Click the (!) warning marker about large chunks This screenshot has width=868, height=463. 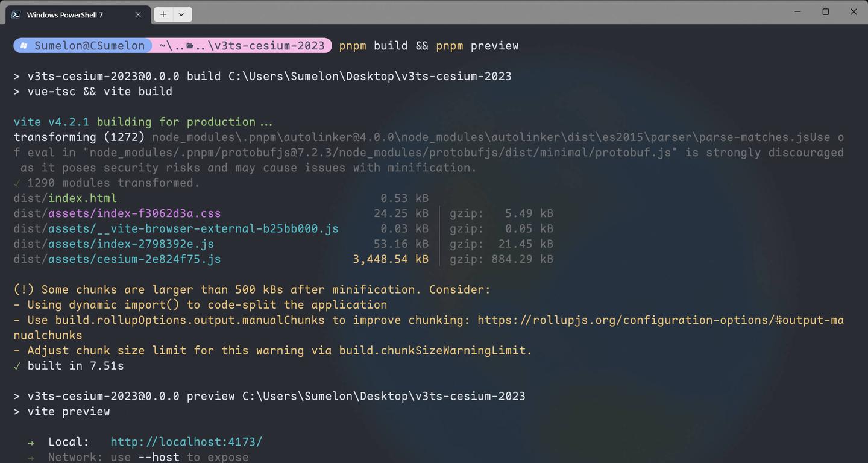[x=24, y=289]
